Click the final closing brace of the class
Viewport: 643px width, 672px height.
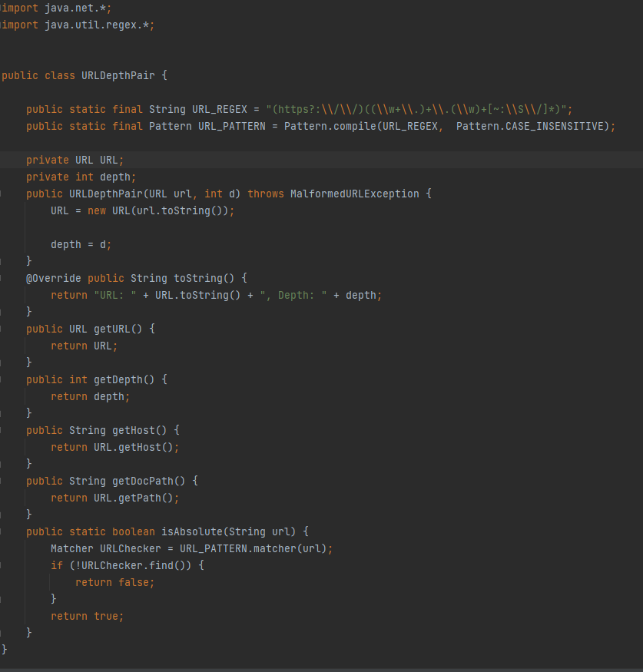[4, 649]
